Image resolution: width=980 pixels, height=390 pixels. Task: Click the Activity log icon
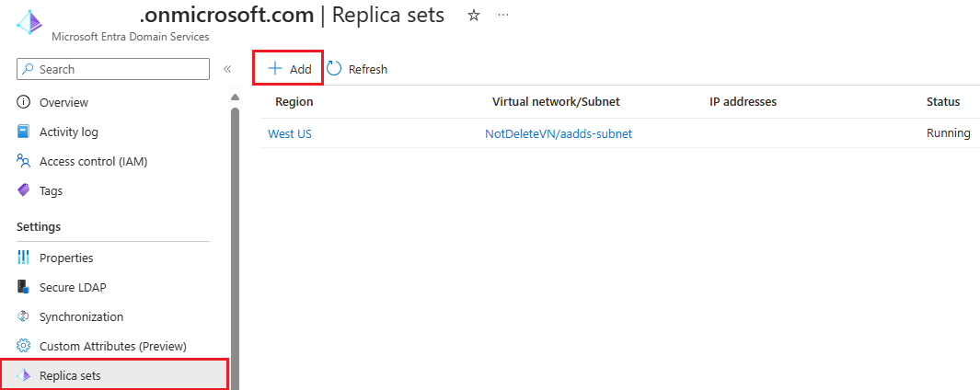(24, 132)
